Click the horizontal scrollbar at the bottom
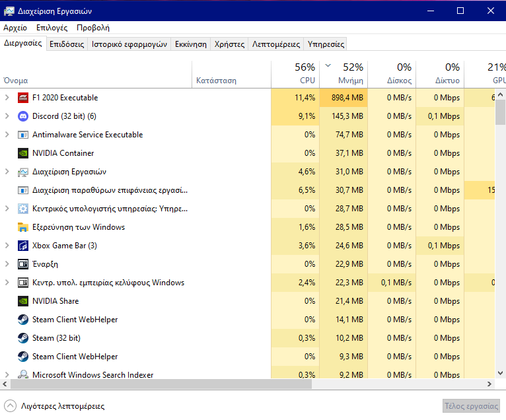The width and height of the screenshot is (506, 420). [x=132, y=384]
